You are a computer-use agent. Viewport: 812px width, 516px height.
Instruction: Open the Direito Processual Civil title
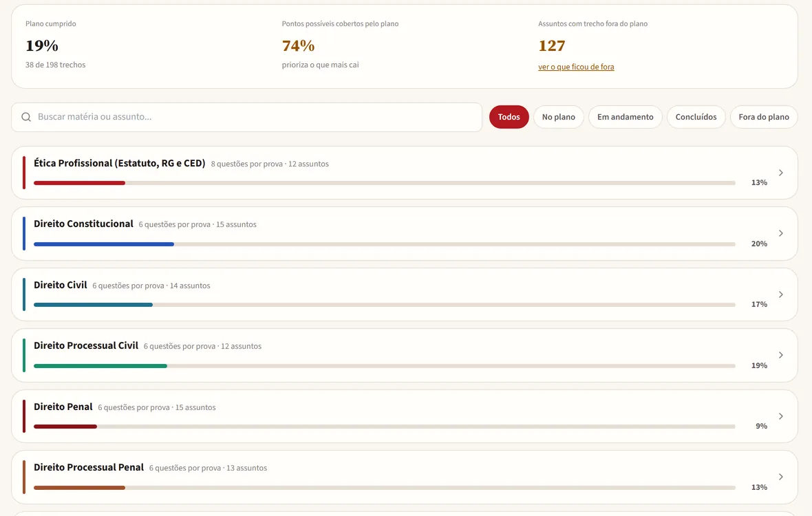click(86, 345)
